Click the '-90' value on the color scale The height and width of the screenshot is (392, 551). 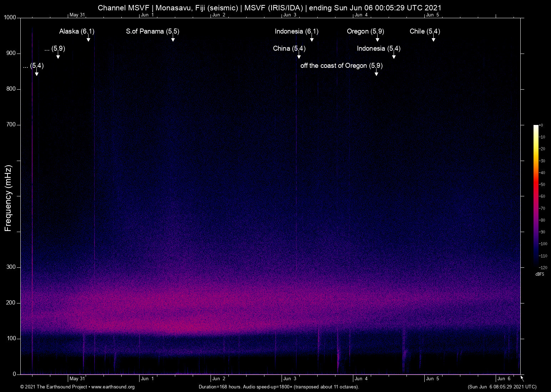click(x=542, y=232)
